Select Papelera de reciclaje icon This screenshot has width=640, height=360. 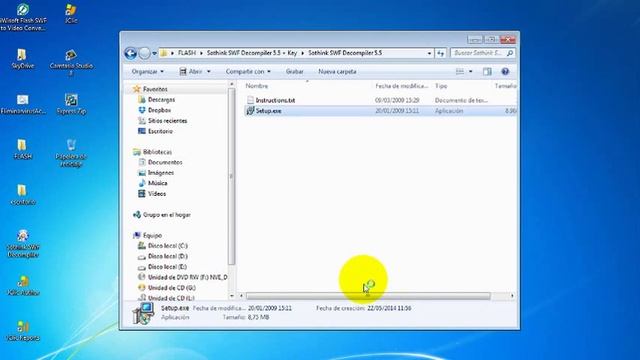71,153
